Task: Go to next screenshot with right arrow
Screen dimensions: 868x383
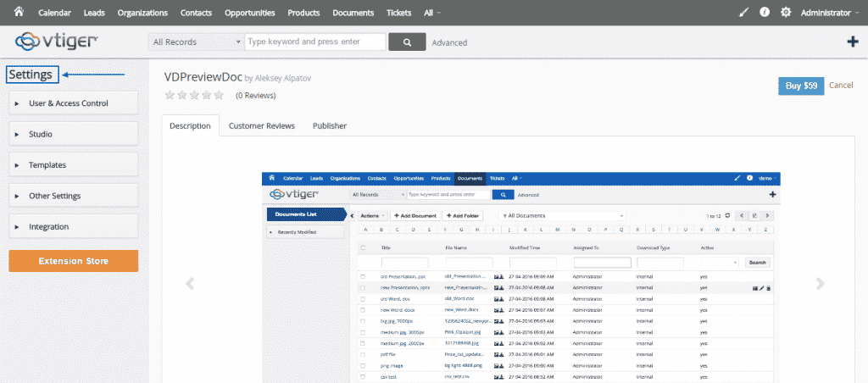Action: pyautogui.click(x=820, y=284)
